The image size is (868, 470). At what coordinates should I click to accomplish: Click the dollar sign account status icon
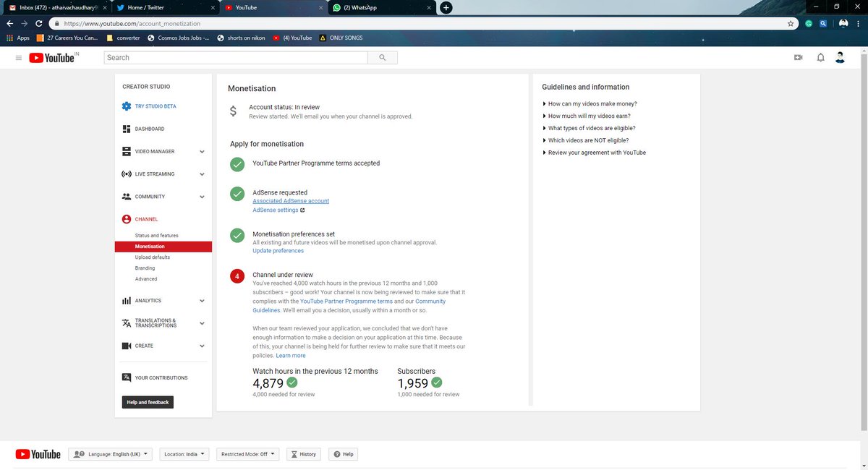(x=233, y=111)
